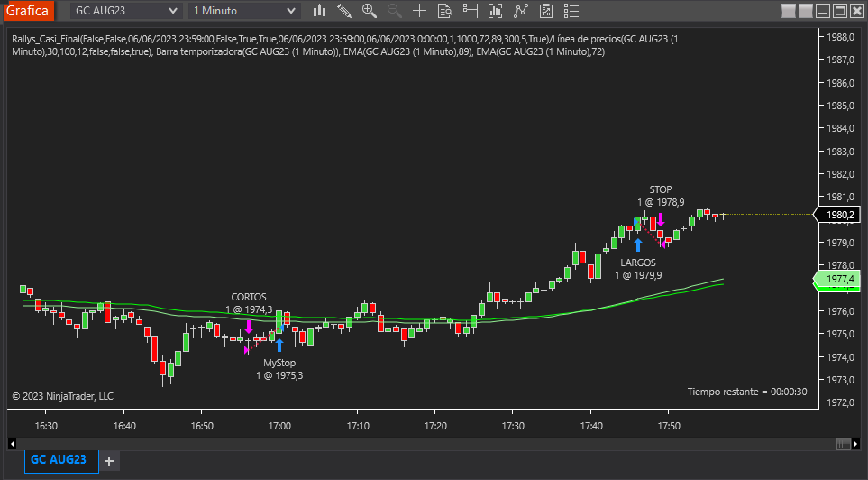Click the STOP 1 @ 1978,9 label

coord(661,196)
